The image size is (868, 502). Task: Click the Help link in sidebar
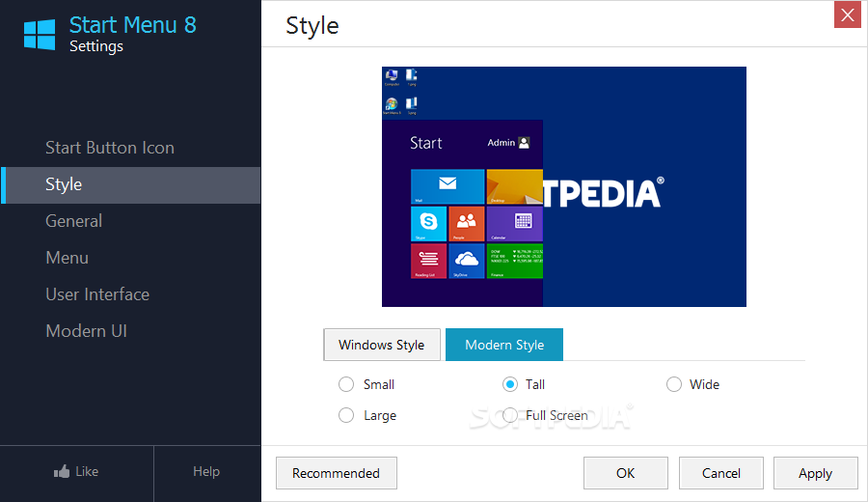coord(206,471)
